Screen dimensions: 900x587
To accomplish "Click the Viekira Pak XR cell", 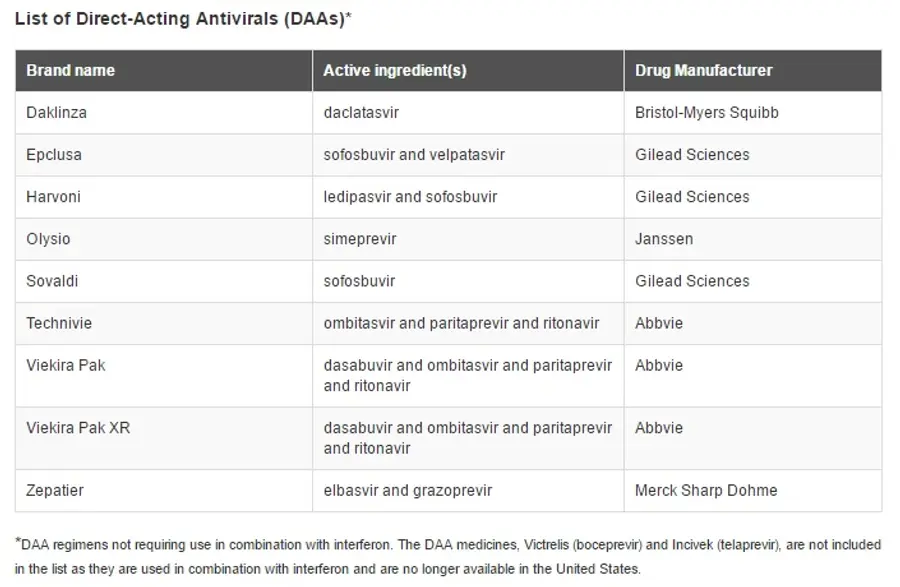I will (164, 438).
